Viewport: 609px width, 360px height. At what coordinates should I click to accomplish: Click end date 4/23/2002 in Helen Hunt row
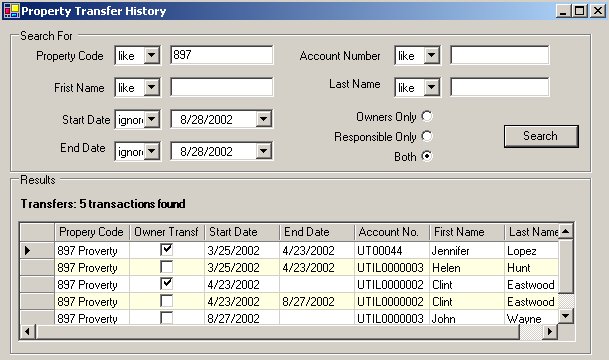[317, 268]
